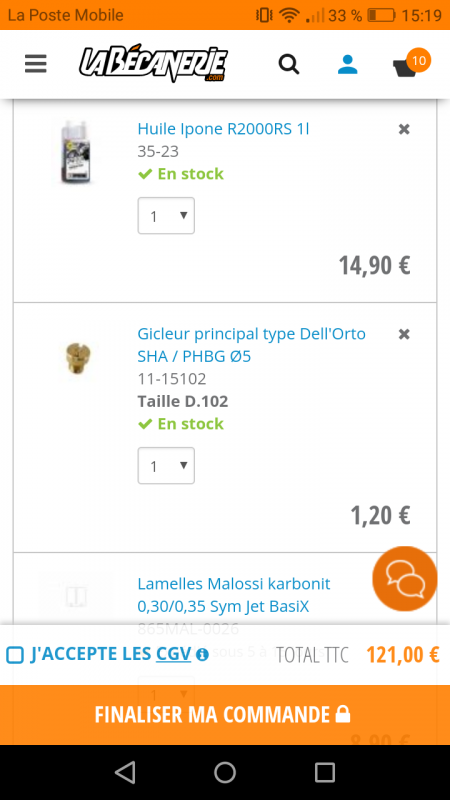Open quantity dropdown for Huile Ipone
Viewport: 450px width, 800px height.
click(166, 216)
